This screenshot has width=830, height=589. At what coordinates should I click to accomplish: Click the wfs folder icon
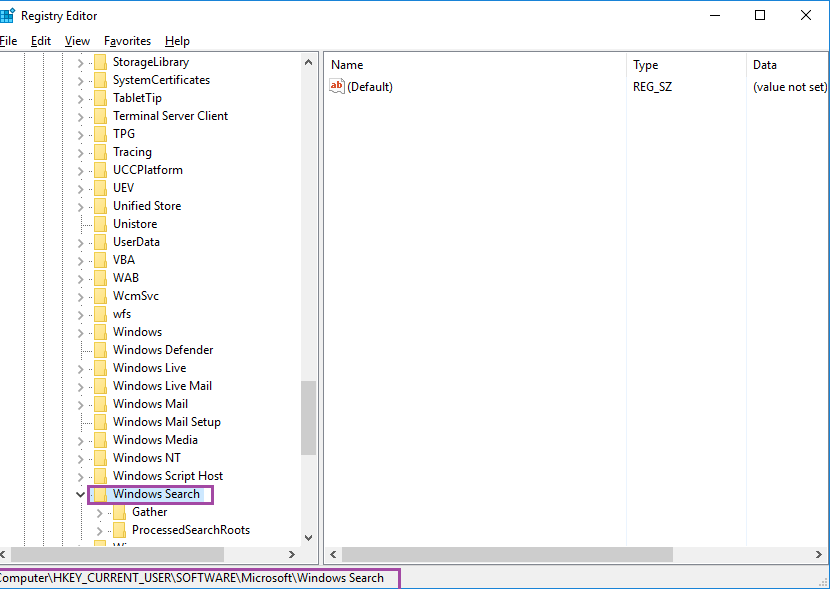(100, 314)
